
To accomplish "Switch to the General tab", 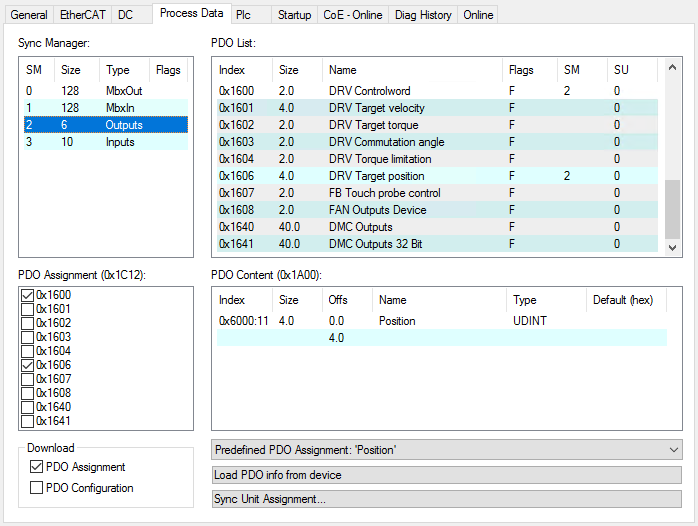I will point(29,15).
